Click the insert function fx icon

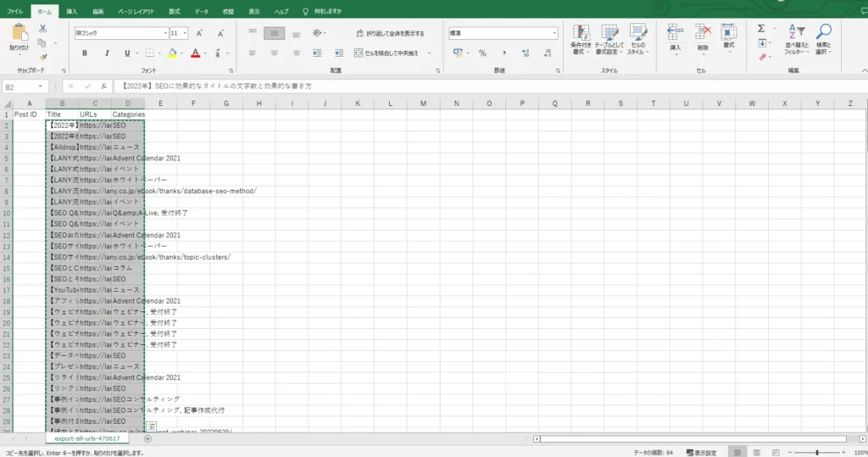[103, 86]
